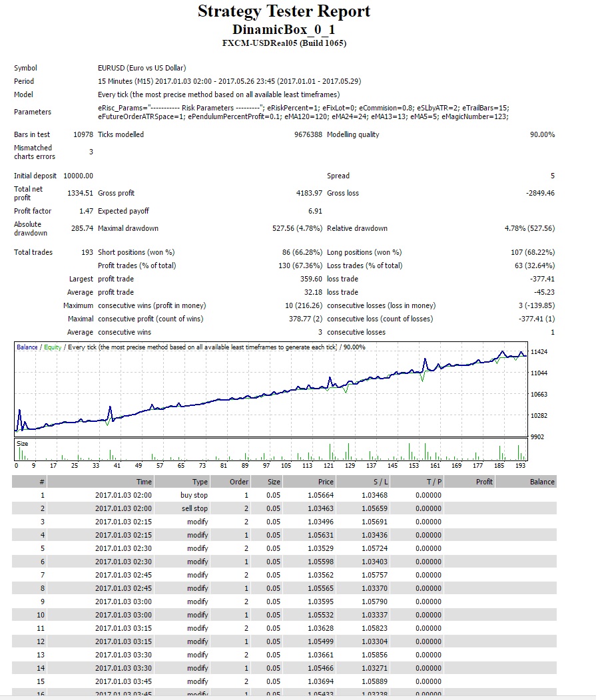Click the Equity legend label on chart
This screenshot has width=598, height=700.
click(x=53, y=347)
